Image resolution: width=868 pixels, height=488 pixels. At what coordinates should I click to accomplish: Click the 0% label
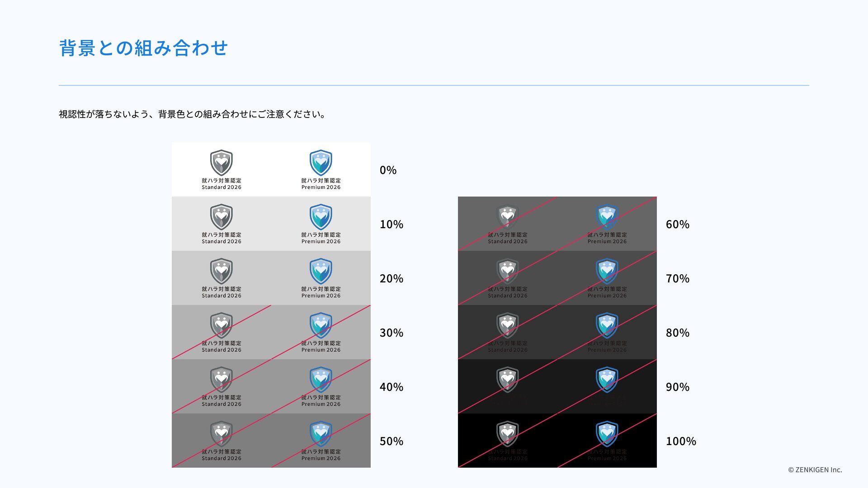tap(388, 170)
